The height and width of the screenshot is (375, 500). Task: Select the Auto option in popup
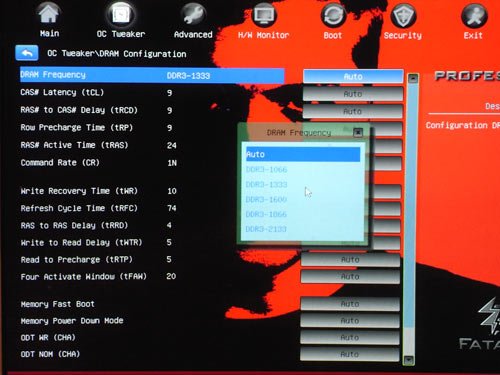(303, 154)
